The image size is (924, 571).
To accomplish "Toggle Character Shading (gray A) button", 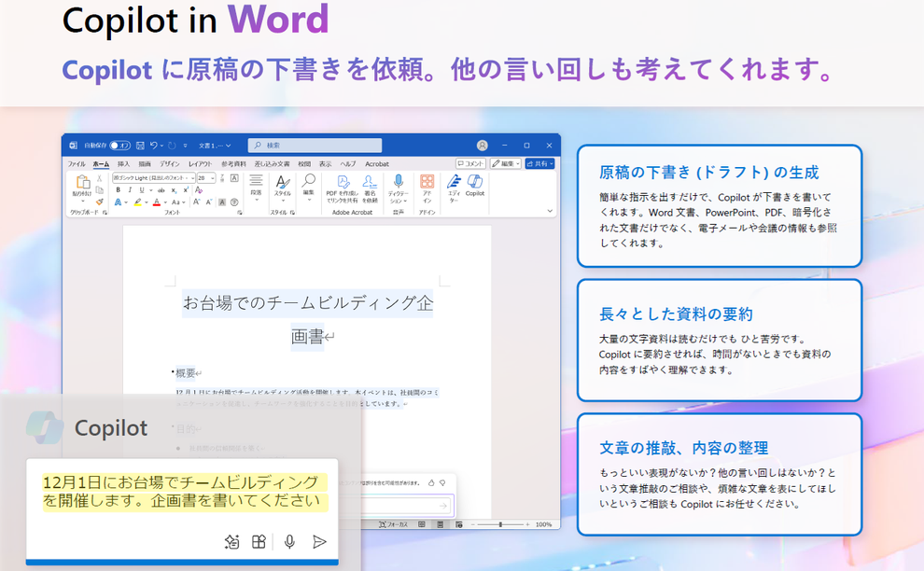I will tap(222, 202).
